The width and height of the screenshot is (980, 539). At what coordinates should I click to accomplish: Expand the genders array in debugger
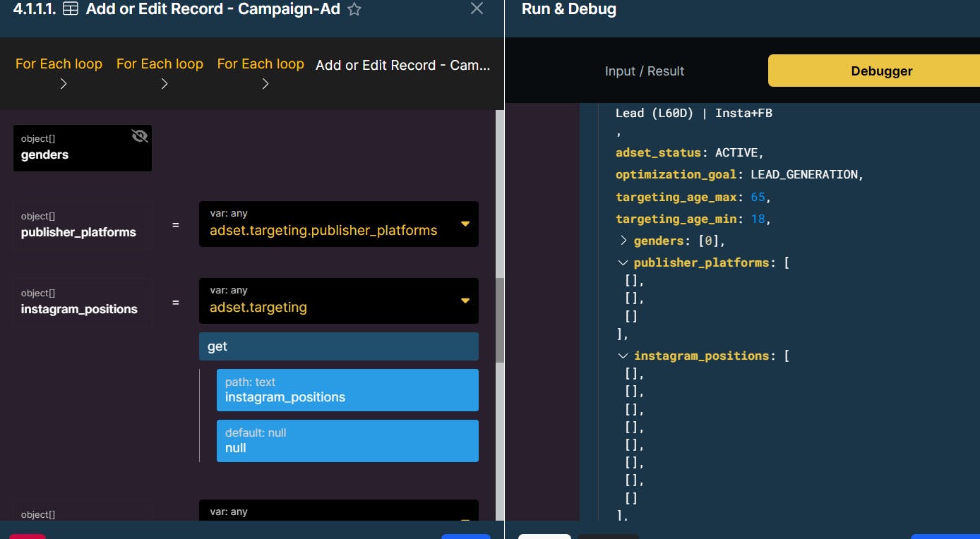point(623,241)
